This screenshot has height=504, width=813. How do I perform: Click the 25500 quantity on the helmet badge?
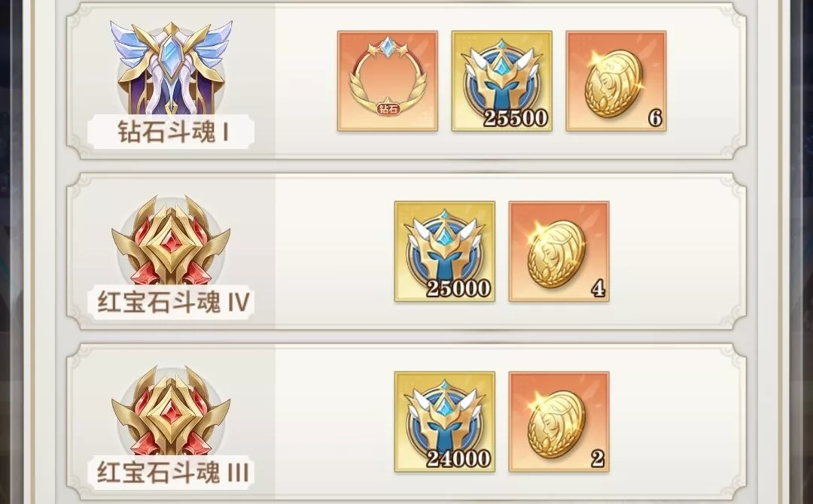click(x=516, y=118)
